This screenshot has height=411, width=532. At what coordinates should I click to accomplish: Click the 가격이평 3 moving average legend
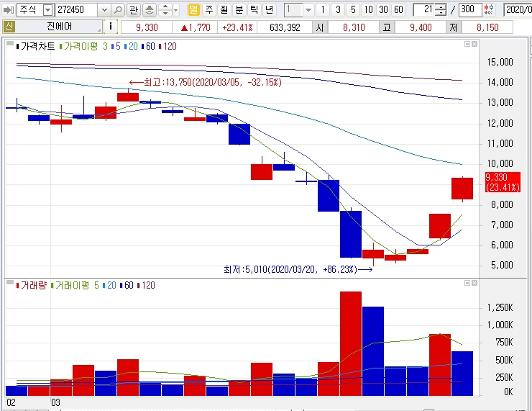pyautogui.click(x=83, y=46)
